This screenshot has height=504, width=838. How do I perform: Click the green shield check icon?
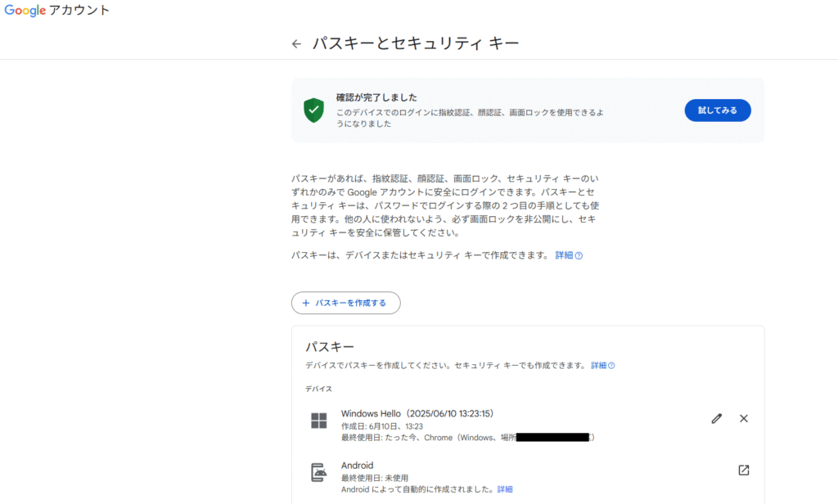(313, 110)
